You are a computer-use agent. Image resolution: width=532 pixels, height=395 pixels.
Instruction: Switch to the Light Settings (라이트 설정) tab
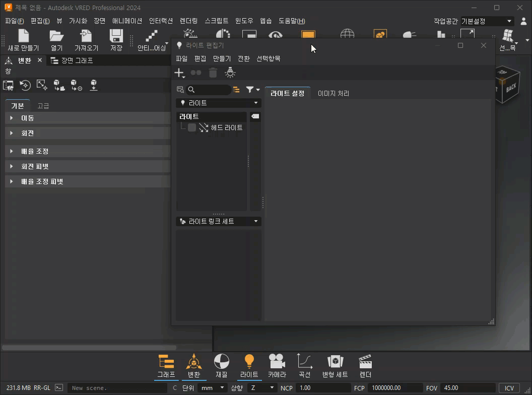tap(287, 93)
